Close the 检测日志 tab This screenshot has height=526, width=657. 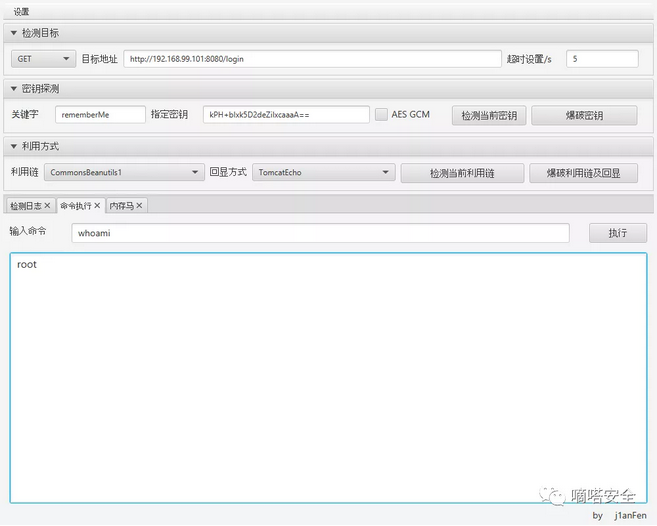47,205
